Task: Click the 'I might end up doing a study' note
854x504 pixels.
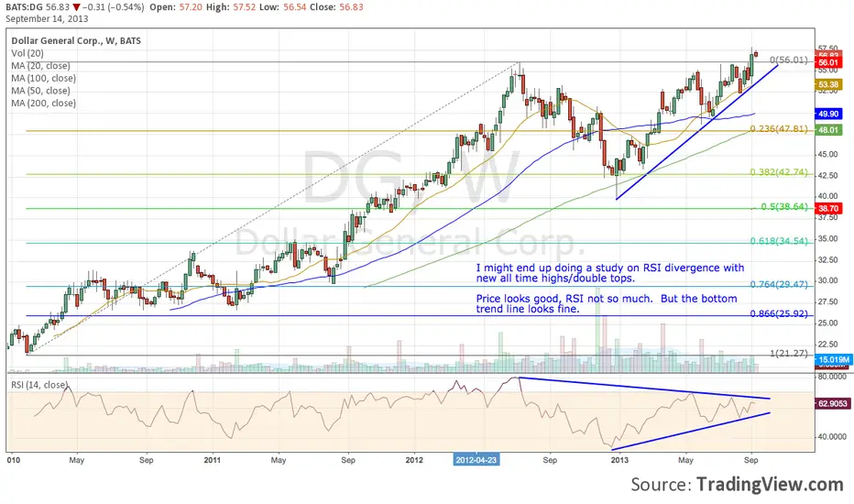Action: point(610,273)
